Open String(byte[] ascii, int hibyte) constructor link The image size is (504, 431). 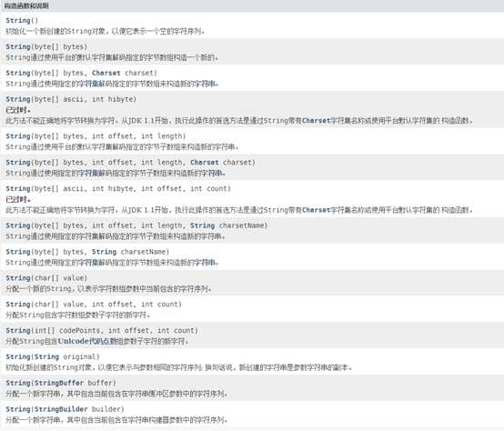click(18, 99)
